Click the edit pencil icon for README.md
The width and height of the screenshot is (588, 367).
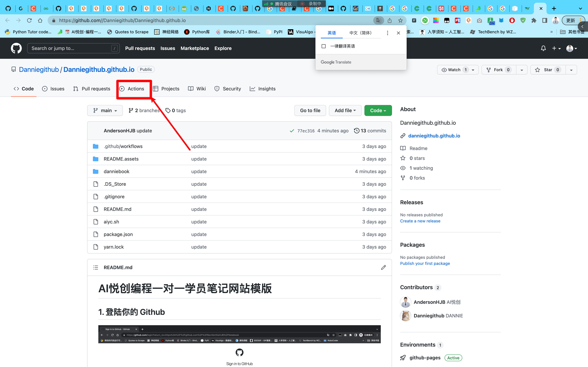(383, 267)
